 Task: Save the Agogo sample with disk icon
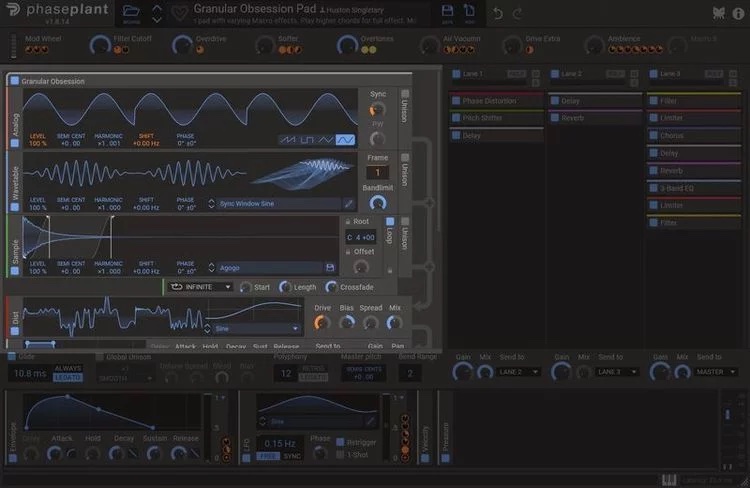tap(330, 268)
